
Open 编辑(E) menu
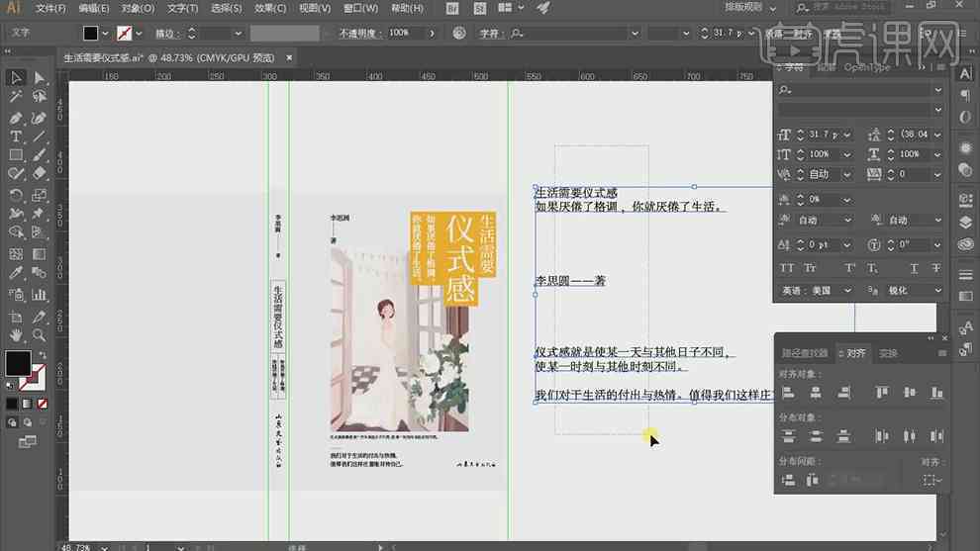94,8
